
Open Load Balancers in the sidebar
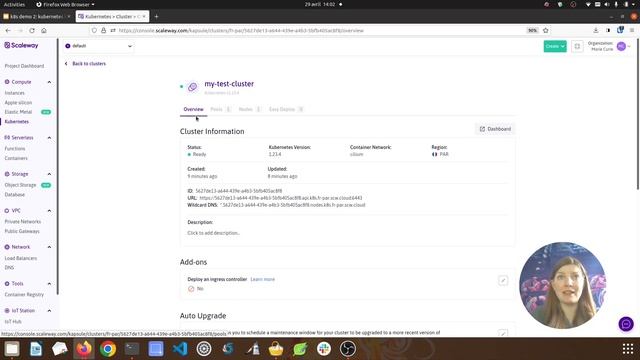(x=21, y=258)
